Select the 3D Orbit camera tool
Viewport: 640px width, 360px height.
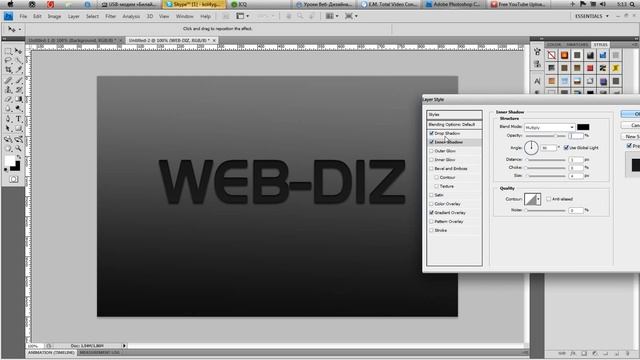18,139
